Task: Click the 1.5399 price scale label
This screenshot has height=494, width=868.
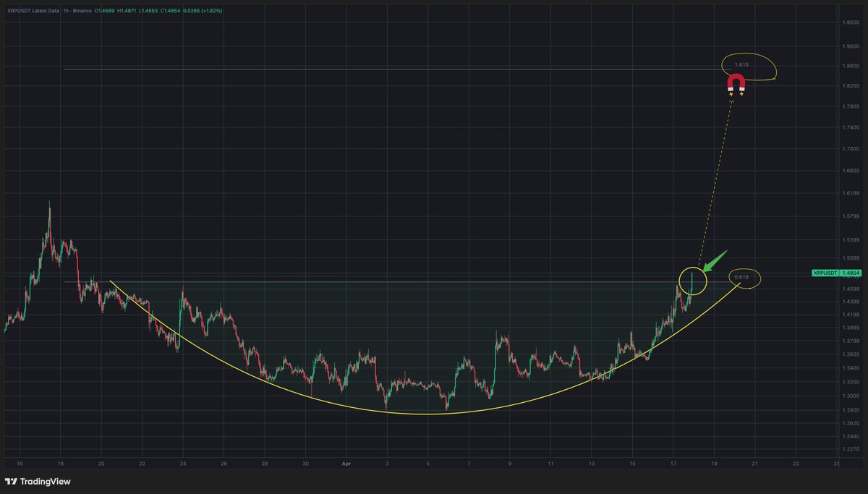Action: click(850, 240)
